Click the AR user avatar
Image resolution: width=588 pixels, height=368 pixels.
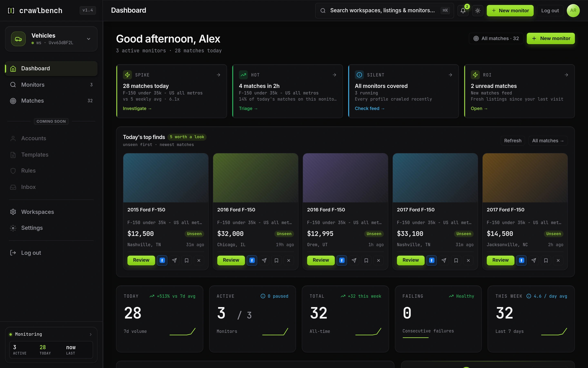[x=573, y=10]
